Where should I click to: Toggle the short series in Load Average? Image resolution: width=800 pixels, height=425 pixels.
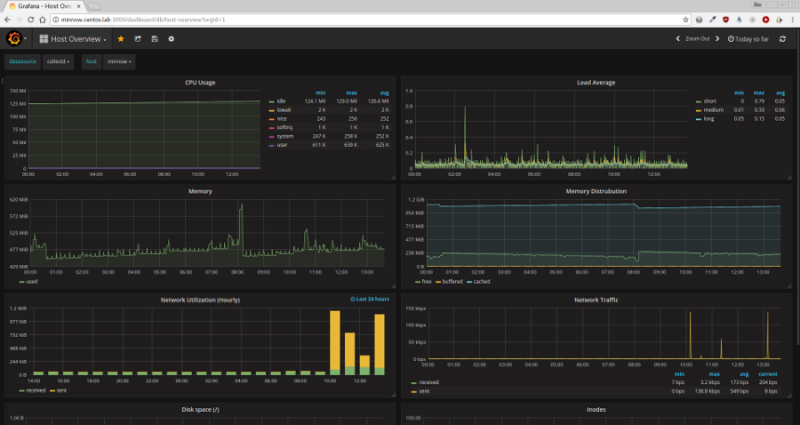pos(709,101)
